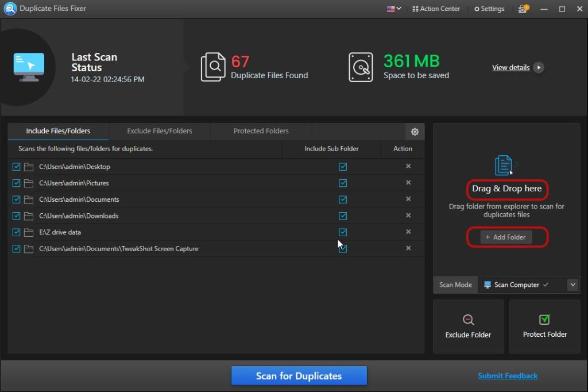Click the Add Folder button
The height and width of the screenshot is (392, 588).
click(506, 237)
